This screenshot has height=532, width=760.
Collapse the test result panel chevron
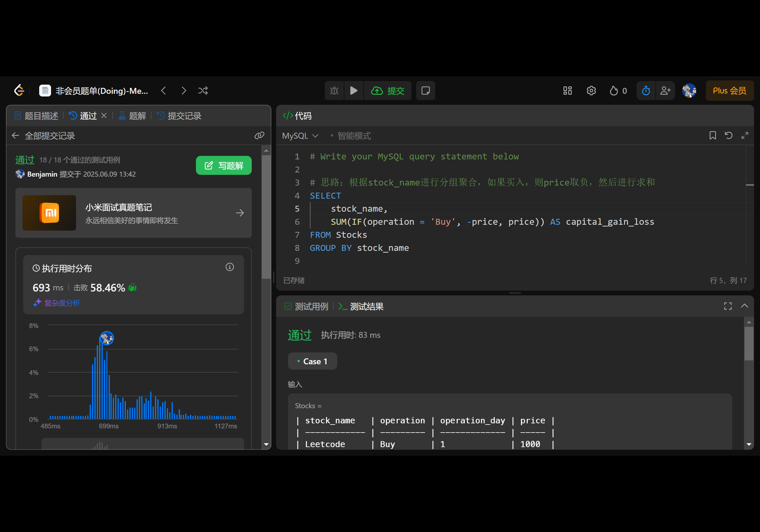tap(745, 306)
